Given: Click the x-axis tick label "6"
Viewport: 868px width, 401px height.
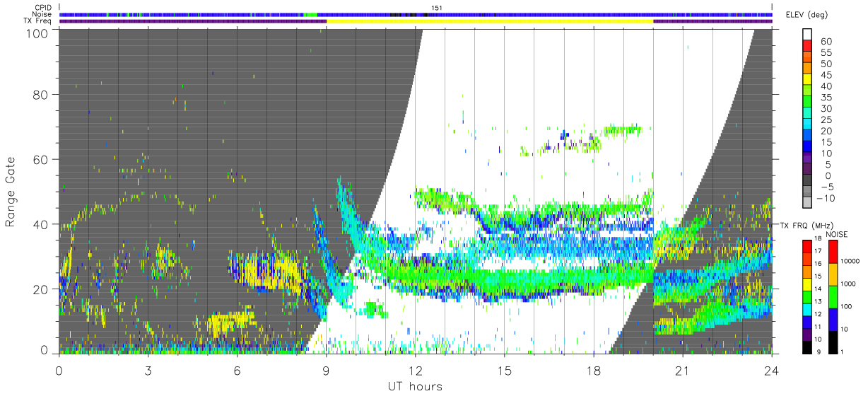Looking at the screenshot, I should click(x=237, y=370).
